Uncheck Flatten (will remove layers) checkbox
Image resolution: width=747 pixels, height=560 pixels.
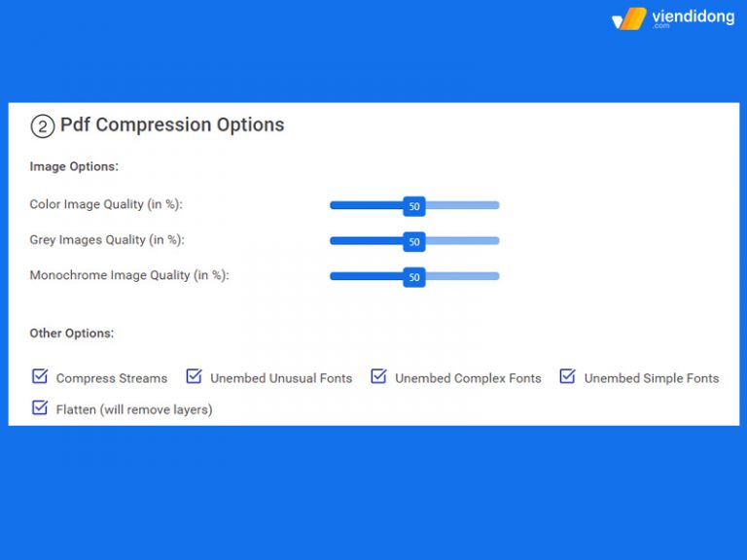click(x=40, y=407)
